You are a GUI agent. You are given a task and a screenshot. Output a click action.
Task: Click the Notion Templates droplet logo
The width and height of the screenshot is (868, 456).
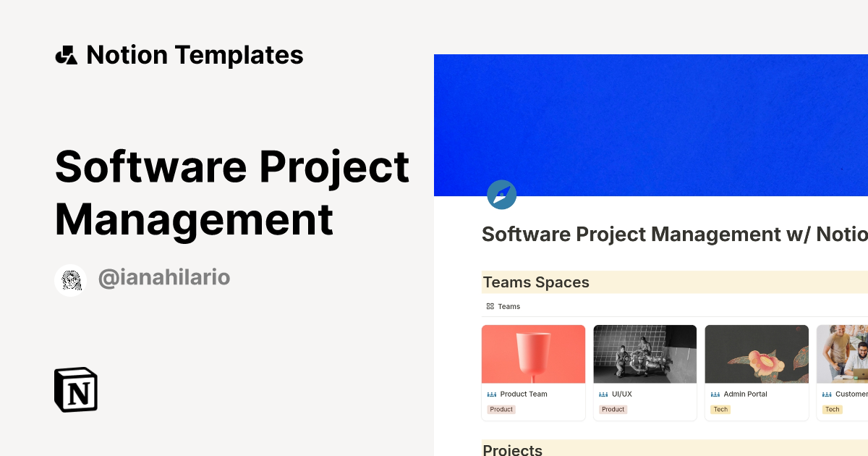(x=66, y=54)
